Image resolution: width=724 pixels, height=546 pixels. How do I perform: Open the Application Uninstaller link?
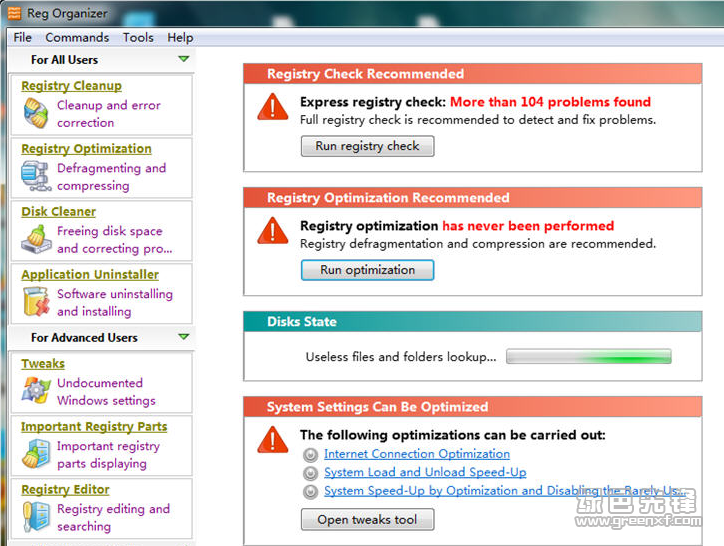[x=90, y=274]
